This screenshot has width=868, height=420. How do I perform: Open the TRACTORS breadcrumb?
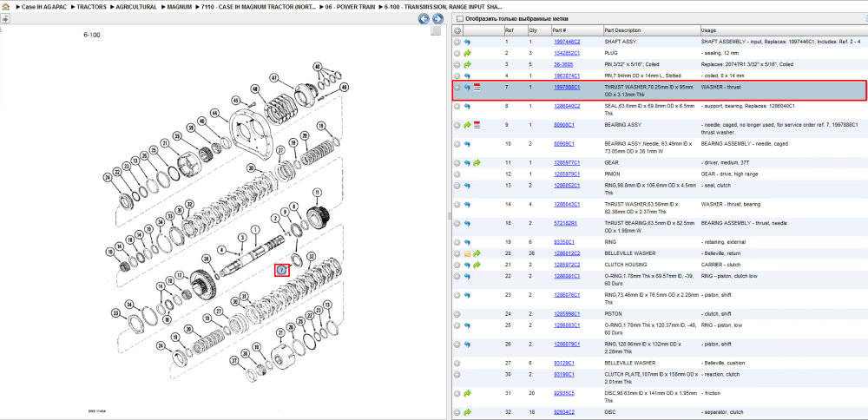[x=92, y=7]
